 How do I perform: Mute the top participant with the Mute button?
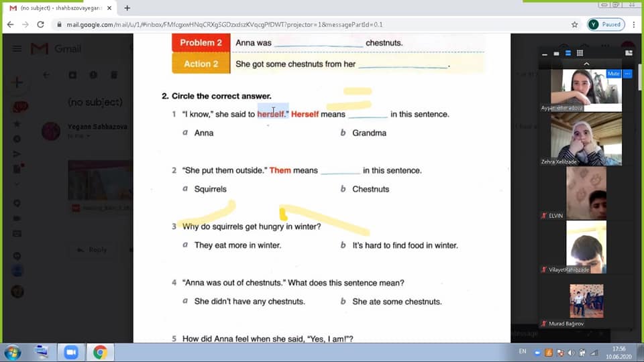point(614,74)
